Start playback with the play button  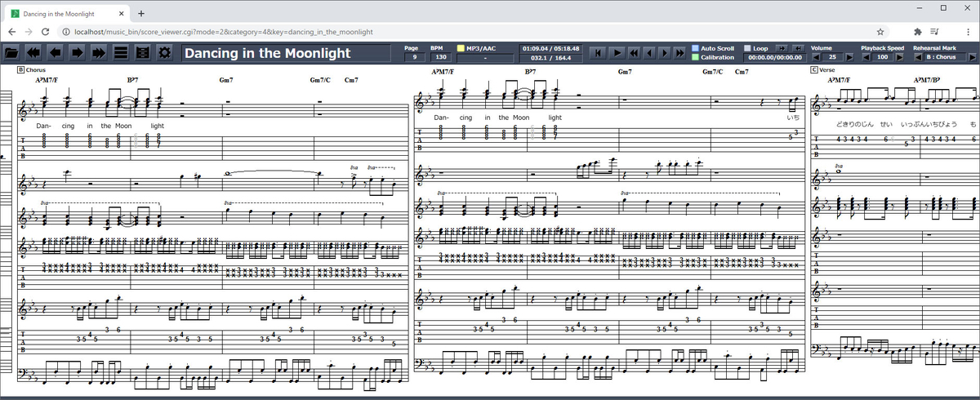(617, 53)
